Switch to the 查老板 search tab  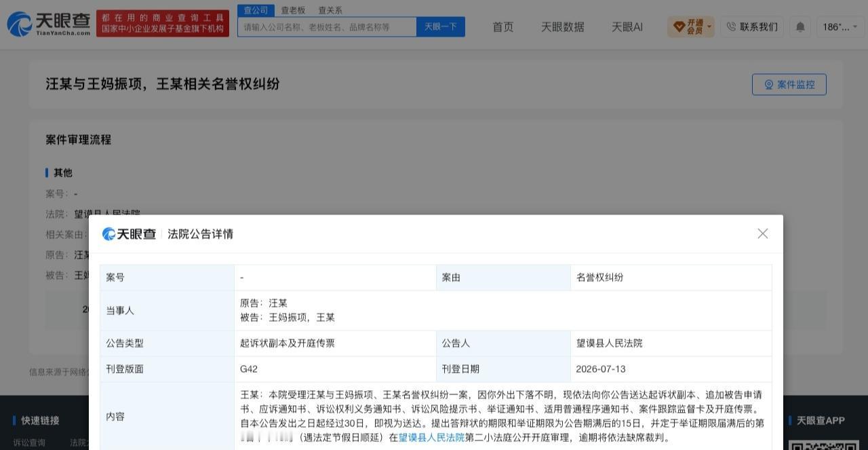pyautogui.click(x=293, y=10)
